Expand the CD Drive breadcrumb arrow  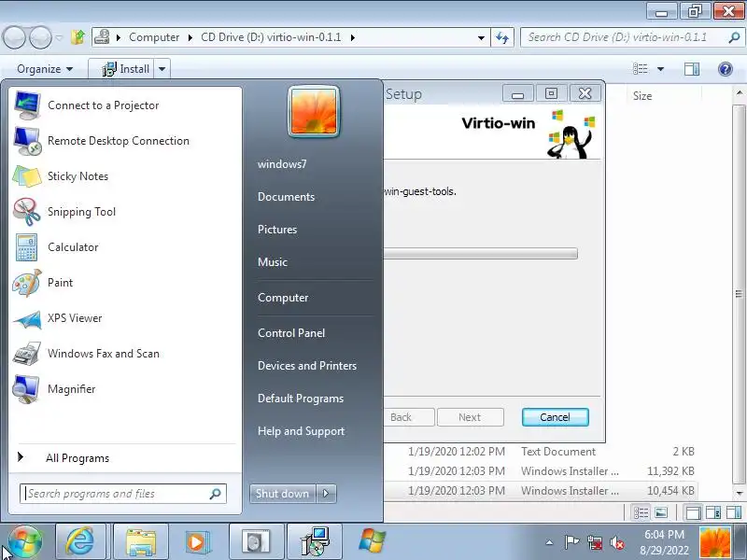353,37
